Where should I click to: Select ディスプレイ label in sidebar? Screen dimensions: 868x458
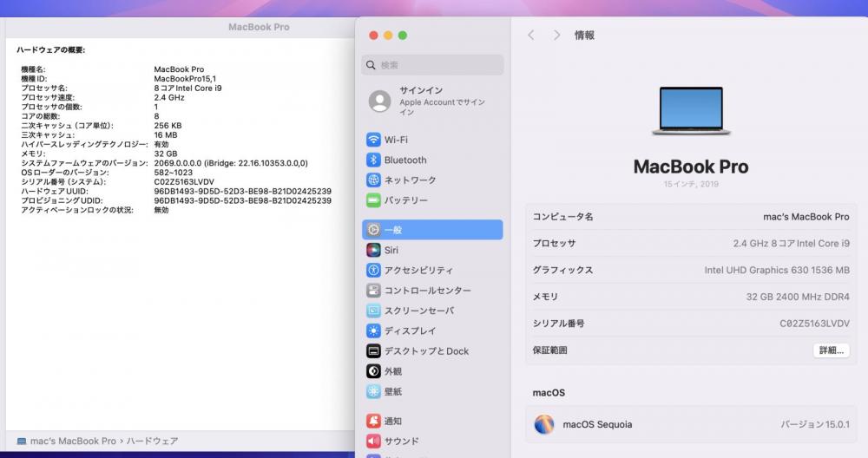411,330
